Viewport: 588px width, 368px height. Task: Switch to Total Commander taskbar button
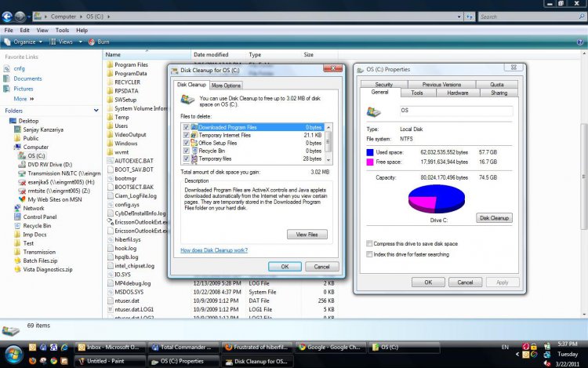click(183, 348)
